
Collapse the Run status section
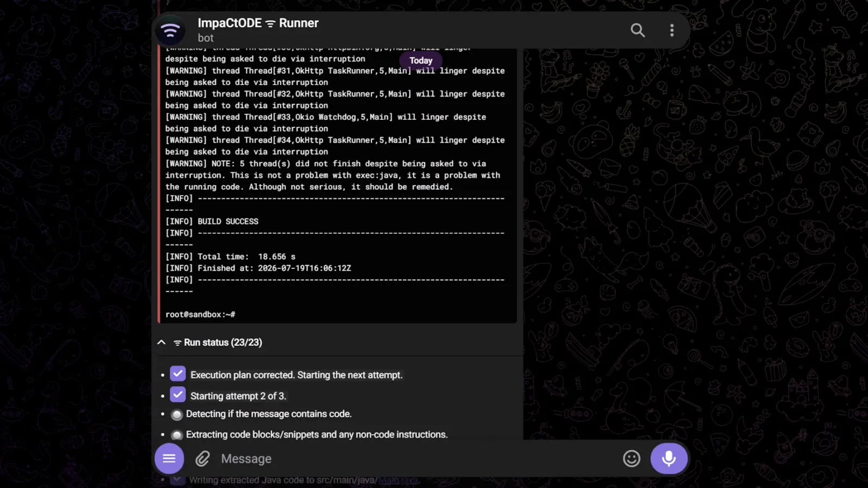161,342
